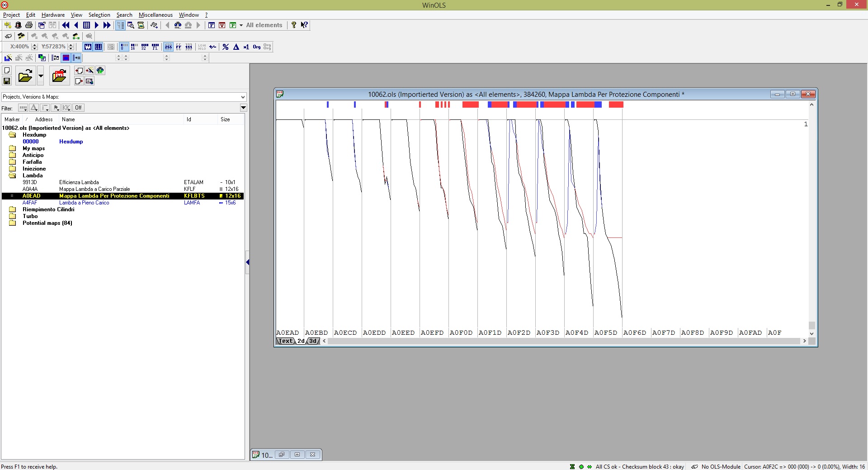Open the Hardware menu
The height and width of the screenshot is (470, 868).
pos(53,15)
